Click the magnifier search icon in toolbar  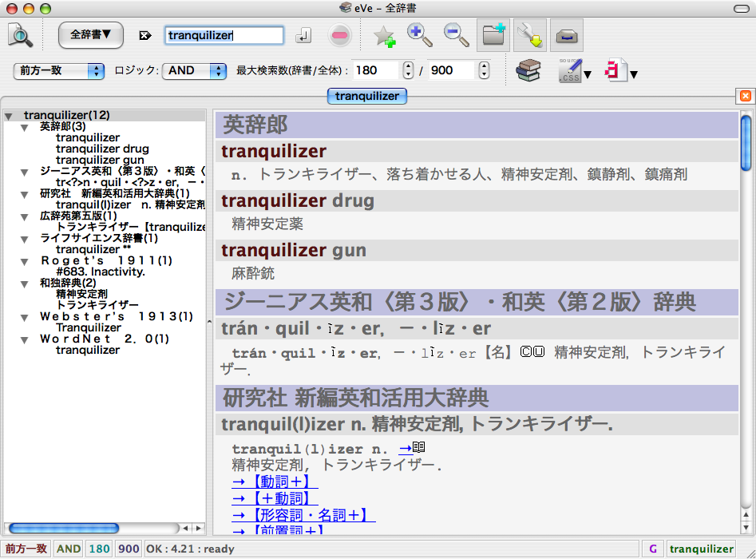[x=20, y=35]
